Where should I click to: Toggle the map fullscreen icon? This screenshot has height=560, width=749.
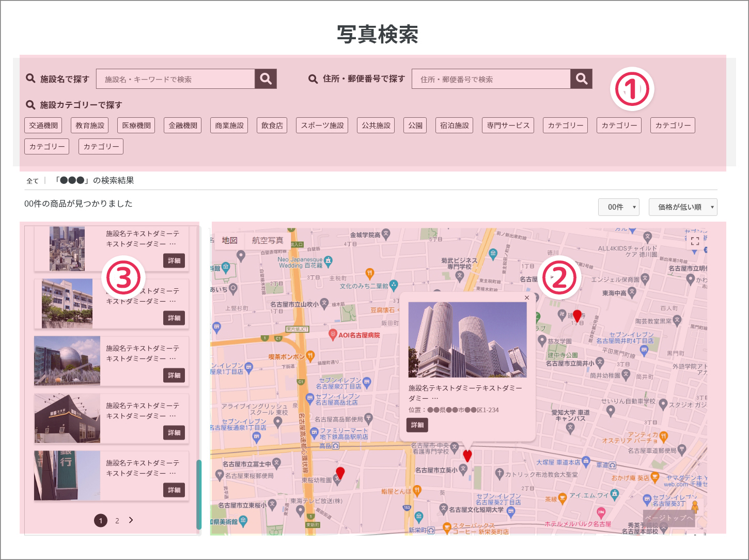click(x=695, y=241)
